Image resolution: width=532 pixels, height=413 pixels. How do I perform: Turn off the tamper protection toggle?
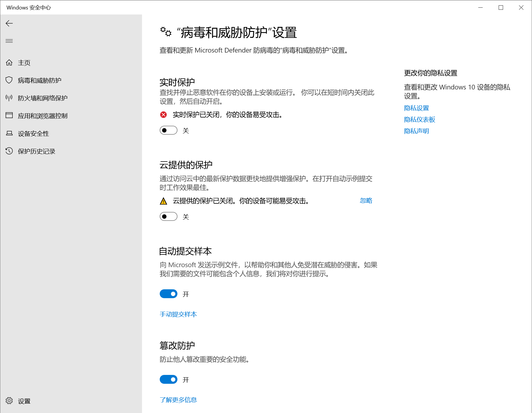pyautogui.click(x=168, y=379)
